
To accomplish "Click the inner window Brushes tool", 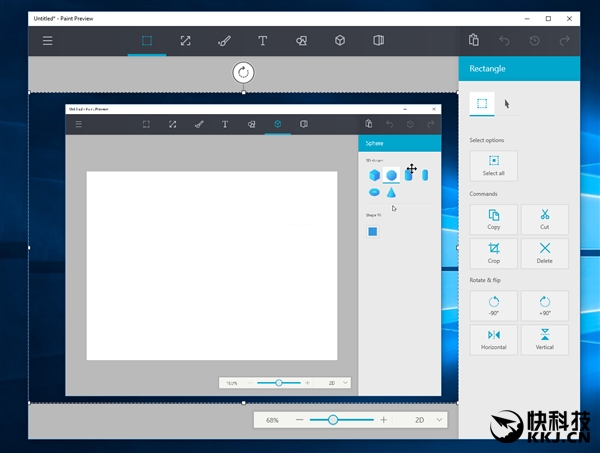I will coord(199,124).
